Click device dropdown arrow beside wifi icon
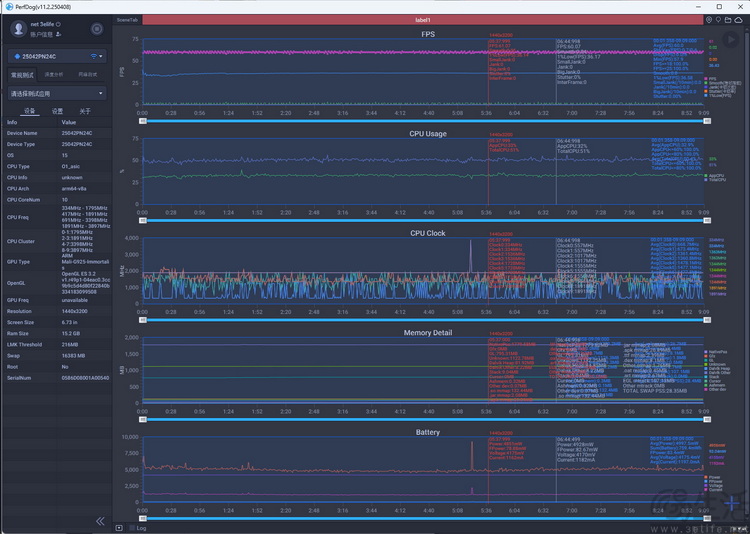This screenshot has width=750, height=534. pos(101,56)
